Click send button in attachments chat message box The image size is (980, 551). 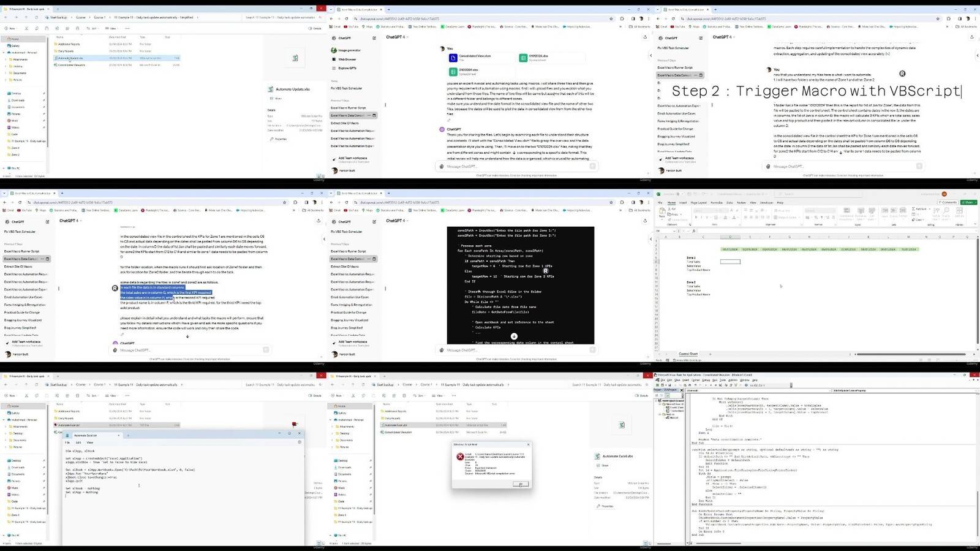coord(592,166)
